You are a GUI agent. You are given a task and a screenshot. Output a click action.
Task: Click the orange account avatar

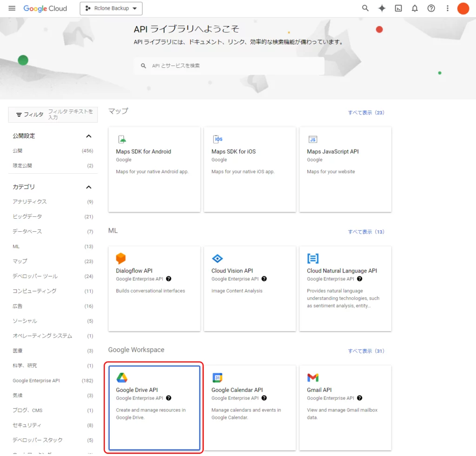pyautogui.click(x=463, y=8)
